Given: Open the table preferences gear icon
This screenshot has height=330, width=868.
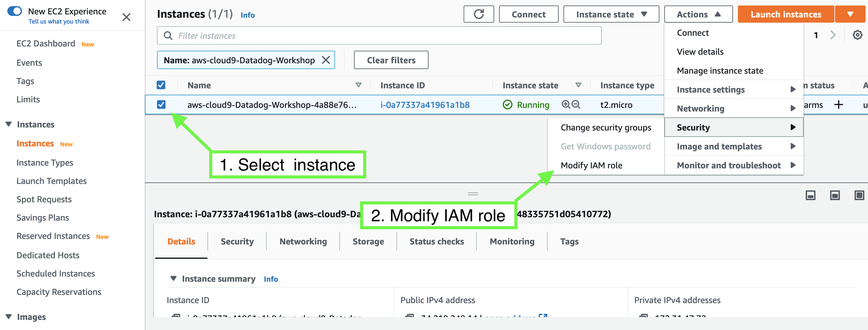Looking at the screenshot, I should pos(857,35).
